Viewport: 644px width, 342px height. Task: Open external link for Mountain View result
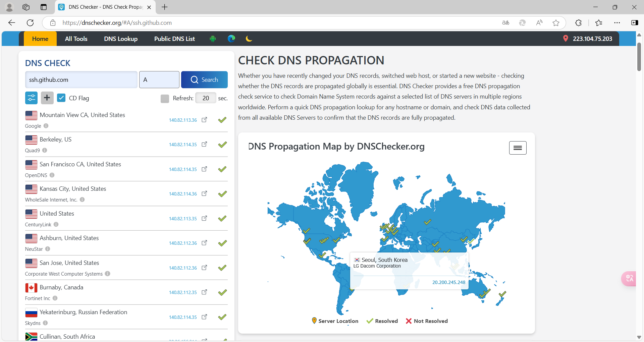coord(204,120)
